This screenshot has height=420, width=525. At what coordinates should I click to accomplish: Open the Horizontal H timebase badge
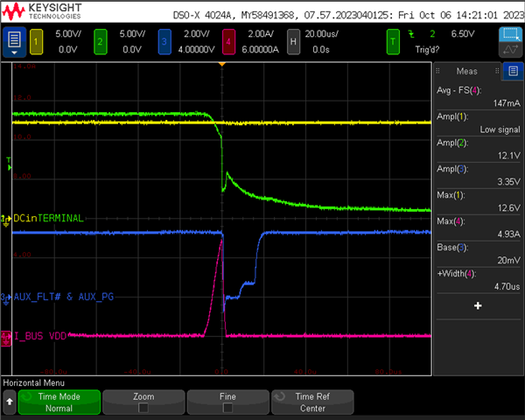point(293,42)
